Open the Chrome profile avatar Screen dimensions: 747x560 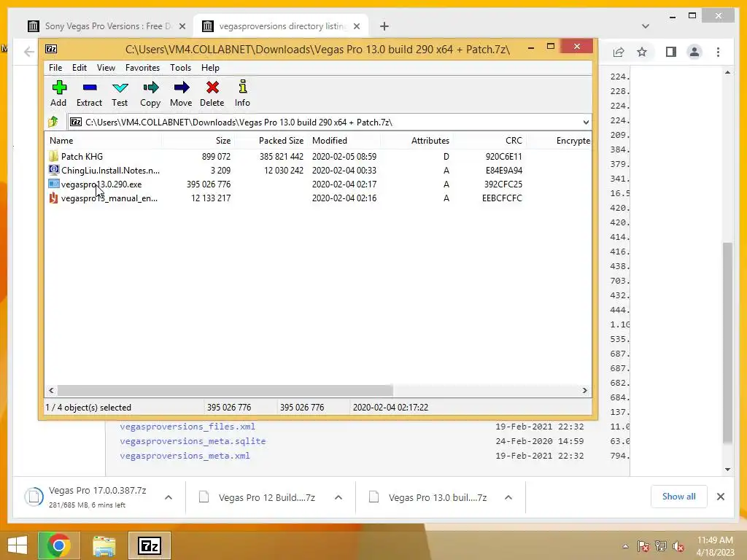pyautogui.click(x=694, y=52)
